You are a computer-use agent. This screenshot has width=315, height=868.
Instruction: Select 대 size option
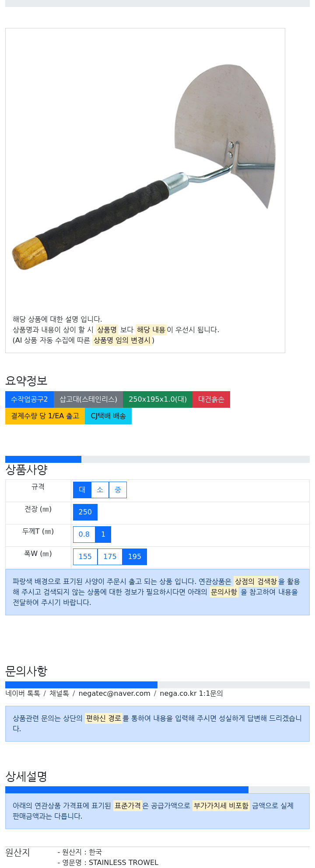click(82, 490)
